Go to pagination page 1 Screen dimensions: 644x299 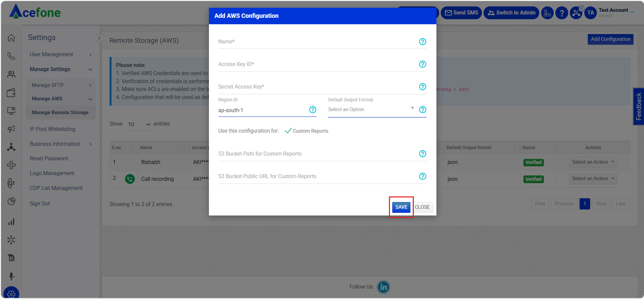click(x=585, y=204)
